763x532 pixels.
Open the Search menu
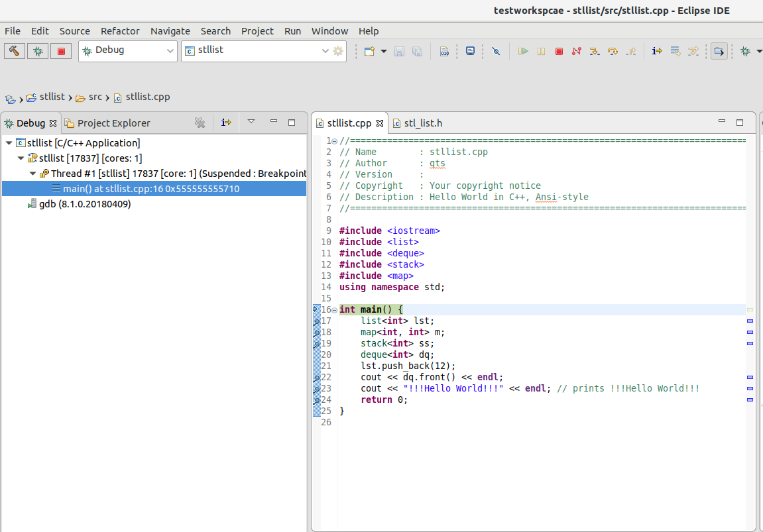215,31
